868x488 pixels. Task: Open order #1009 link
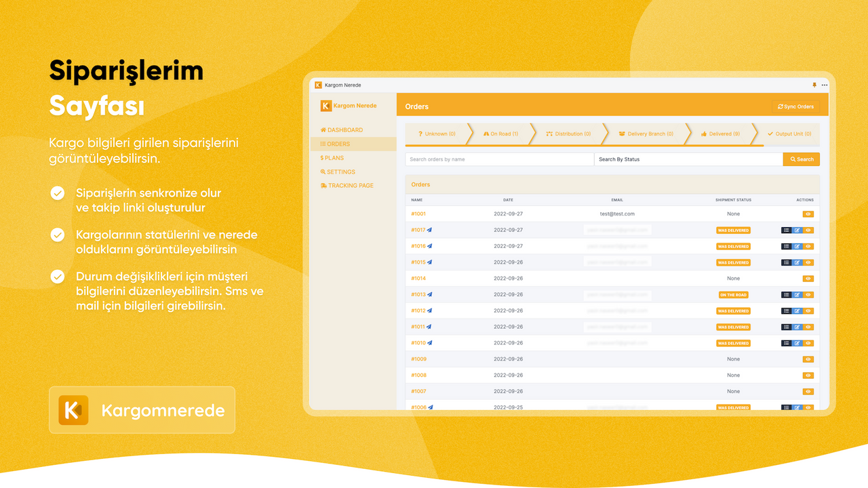418,359
